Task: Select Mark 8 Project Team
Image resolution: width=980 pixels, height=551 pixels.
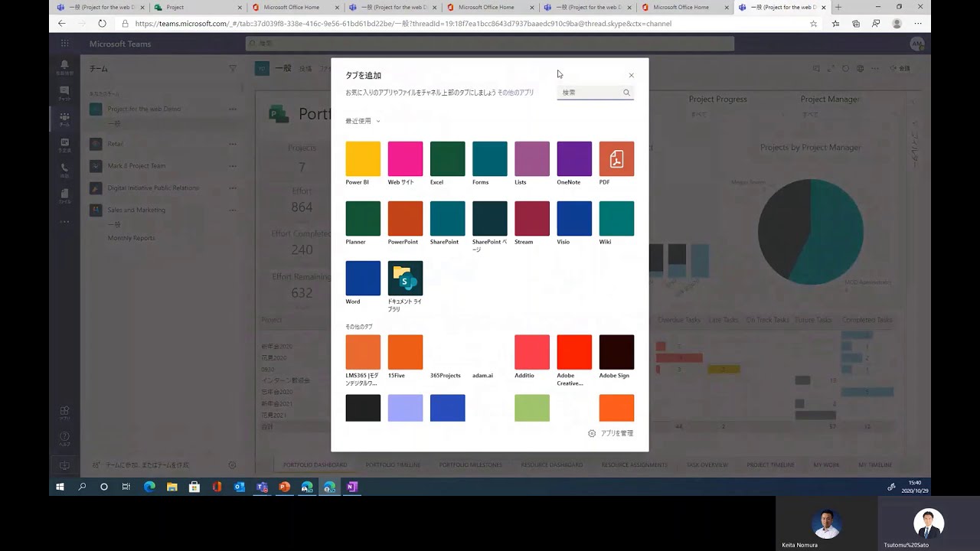Action: point(136,166)
